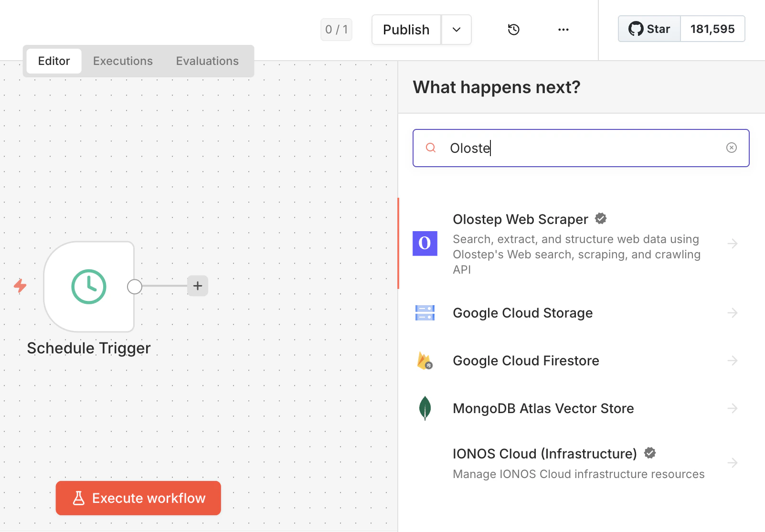
Task: Click the Publish button
Action: [x=406, y=30]
